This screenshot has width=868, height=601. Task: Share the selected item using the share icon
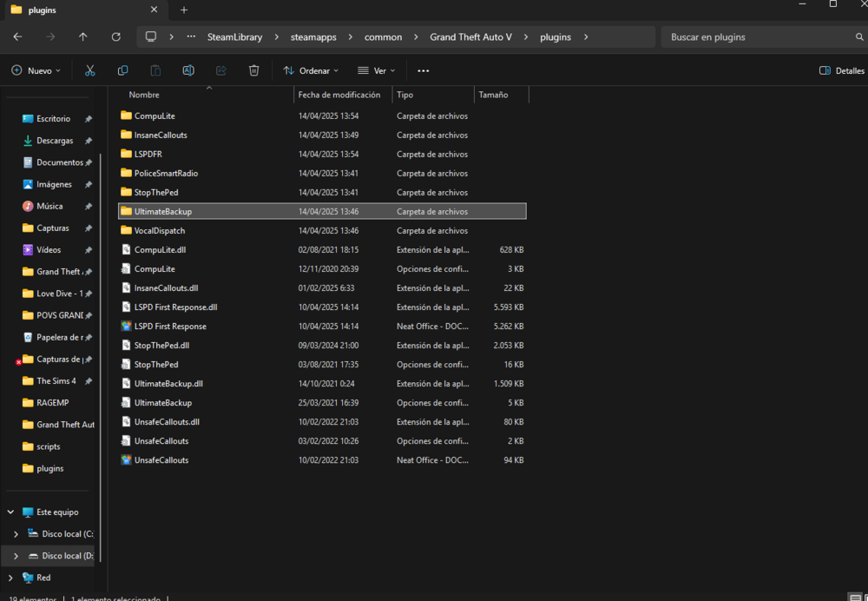(221, 70)
